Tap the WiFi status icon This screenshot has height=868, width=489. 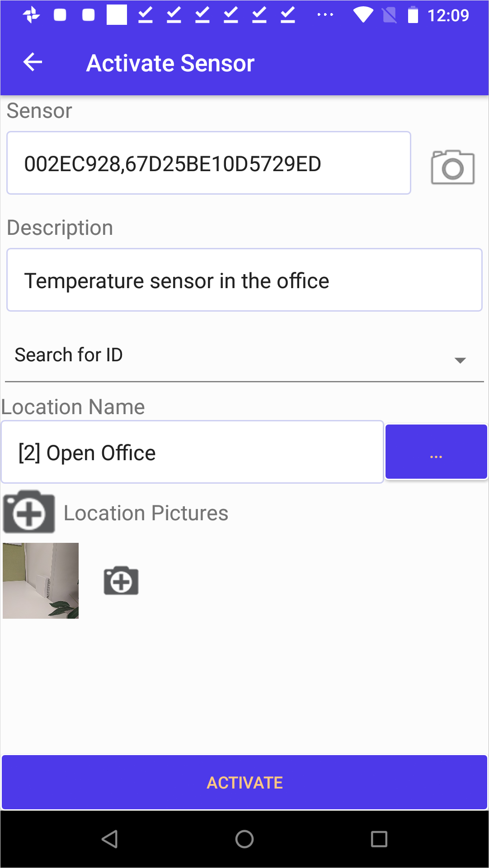pos(363,15)
